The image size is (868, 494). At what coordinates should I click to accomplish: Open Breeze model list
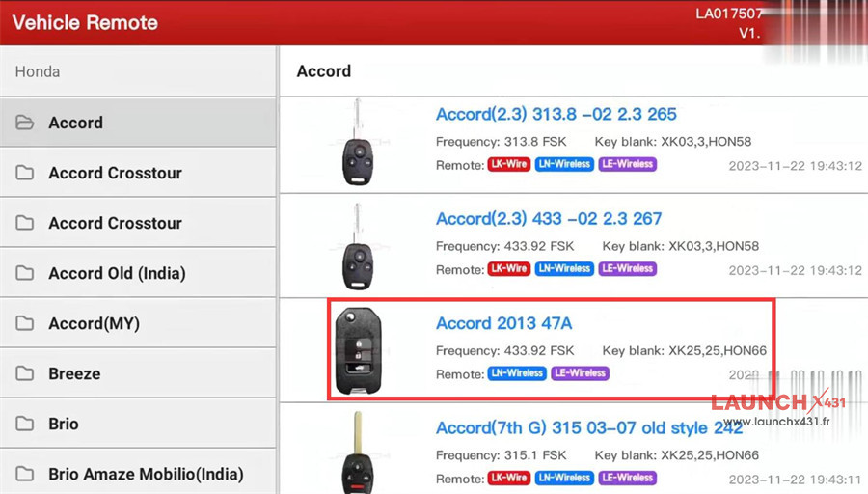(138, 373)
